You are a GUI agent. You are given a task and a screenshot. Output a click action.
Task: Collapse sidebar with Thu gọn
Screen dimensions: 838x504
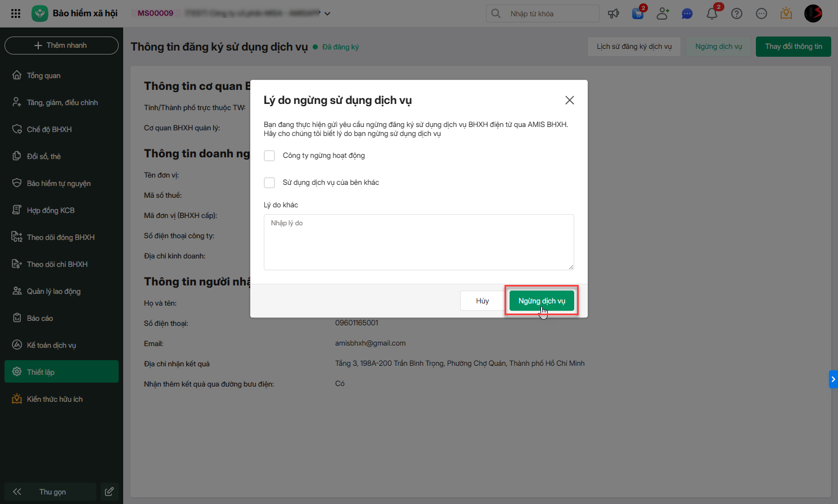pyautogui.click(x=50, y=492)
